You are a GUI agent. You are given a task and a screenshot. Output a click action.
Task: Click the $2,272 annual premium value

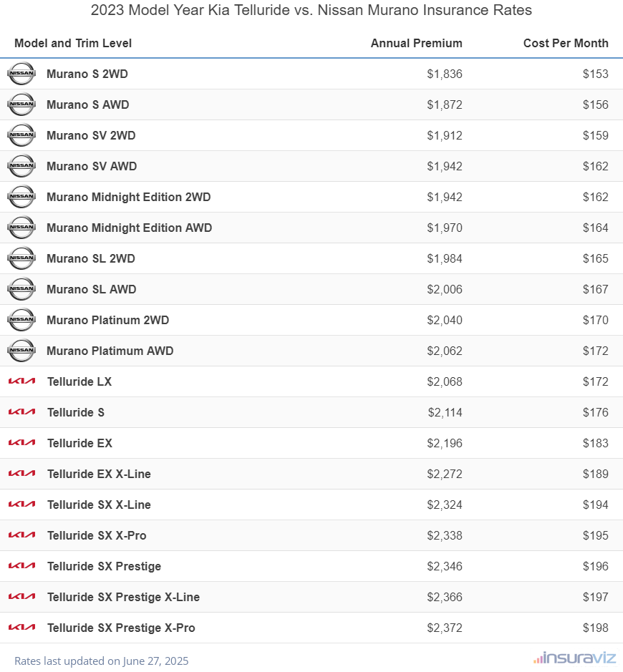(x=445, y=474)
